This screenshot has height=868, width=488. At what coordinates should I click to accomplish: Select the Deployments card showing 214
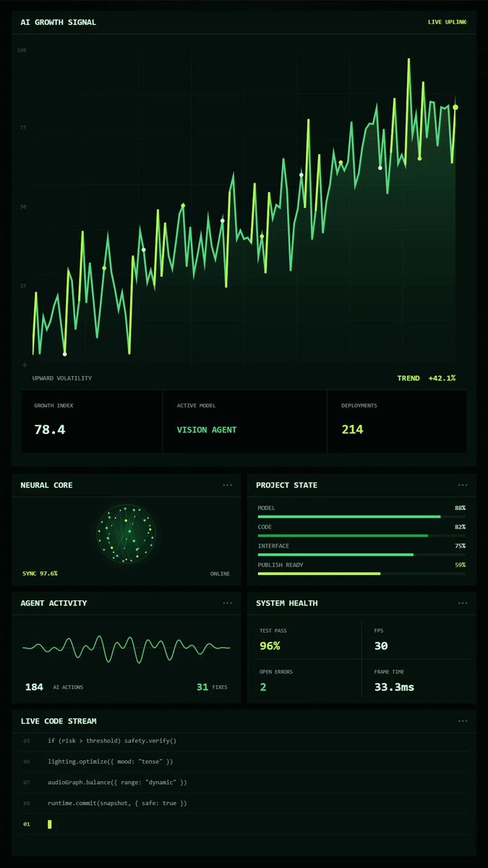(x=397, y=422)
